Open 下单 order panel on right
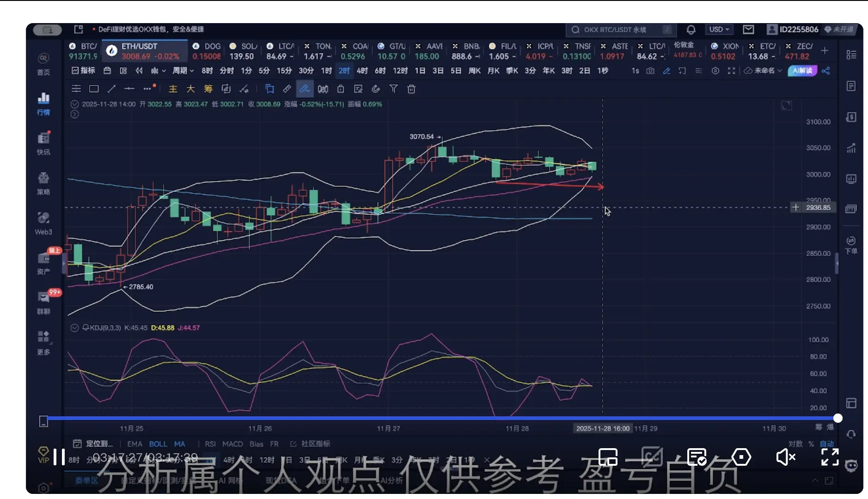Viewport: 868px width, 499px height. [851, 245]
